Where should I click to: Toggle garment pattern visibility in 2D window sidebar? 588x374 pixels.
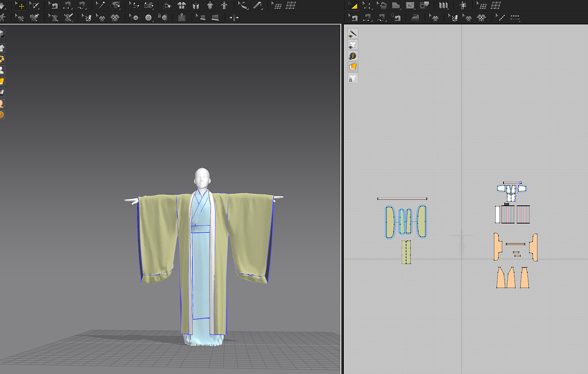[x=352, y=45]
